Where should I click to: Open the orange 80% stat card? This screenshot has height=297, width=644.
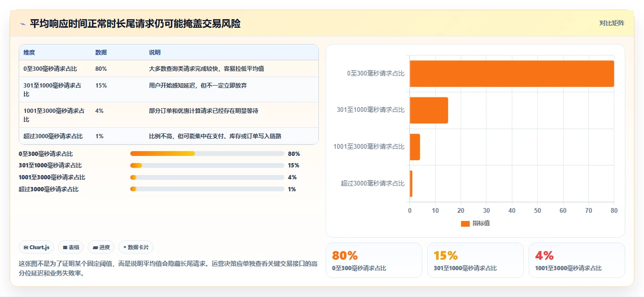(374, 260)
